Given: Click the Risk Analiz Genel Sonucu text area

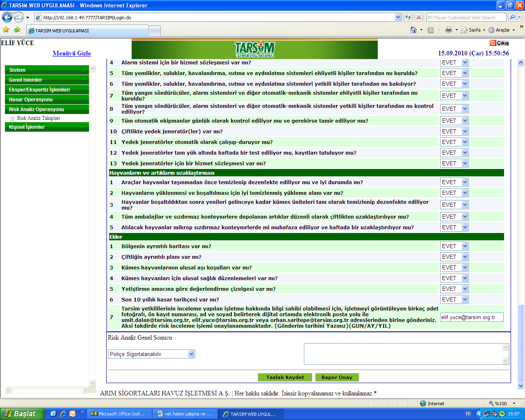Looking at the screenshot, I should (406, 354).
